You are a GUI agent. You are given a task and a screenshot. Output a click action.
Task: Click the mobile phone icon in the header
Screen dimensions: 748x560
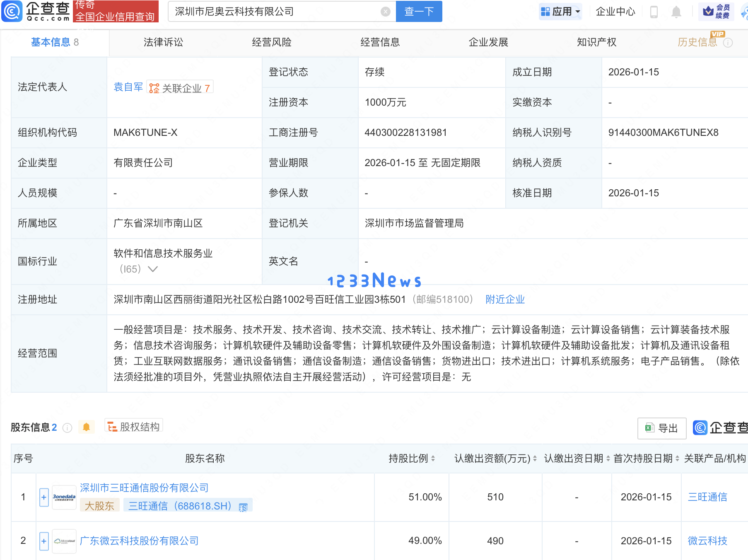coord(654,12)
